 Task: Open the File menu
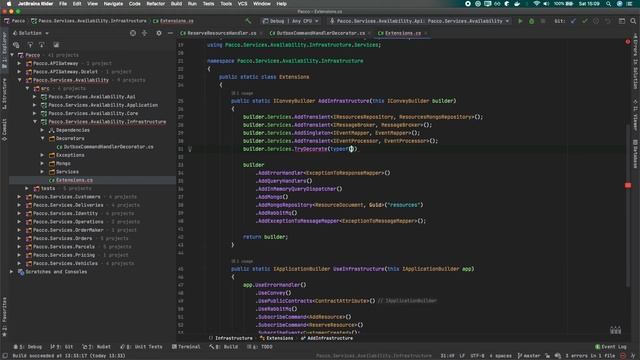pyautogui.click(x=63, y=4)
